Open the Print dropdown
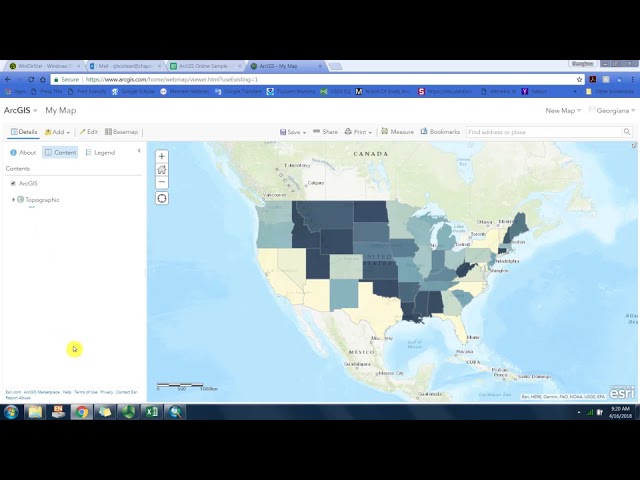Image resolution: width=640 pixels, height=480 pixels. (x=358, y=132)
